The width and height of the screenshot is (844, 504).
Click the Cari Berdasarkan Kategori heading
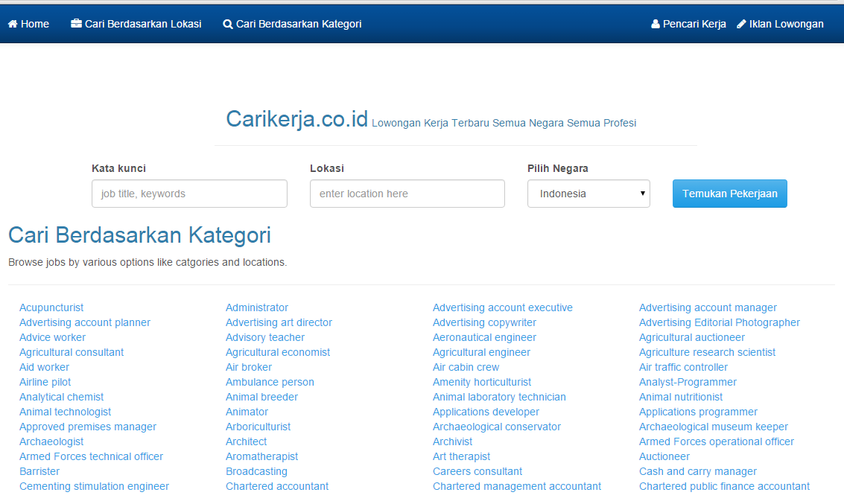tap(139, 235)
